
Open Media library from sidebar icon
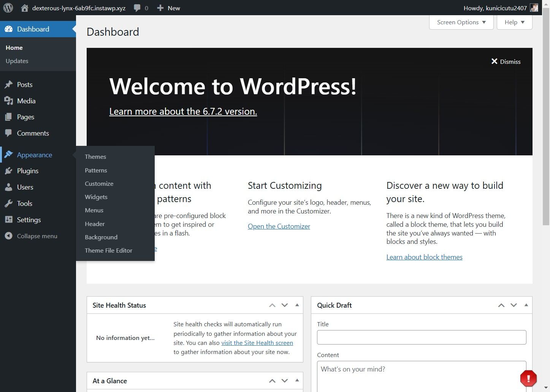point(8,101)
